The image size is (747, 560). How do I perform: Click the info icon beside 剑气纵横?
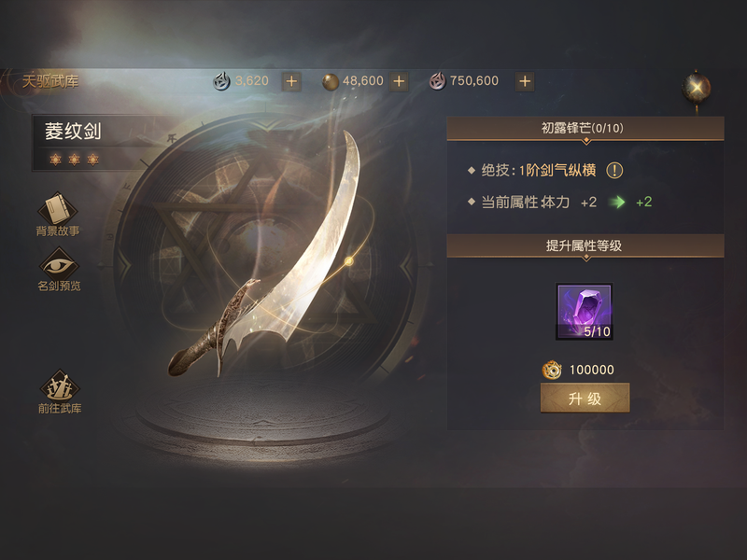614,170
